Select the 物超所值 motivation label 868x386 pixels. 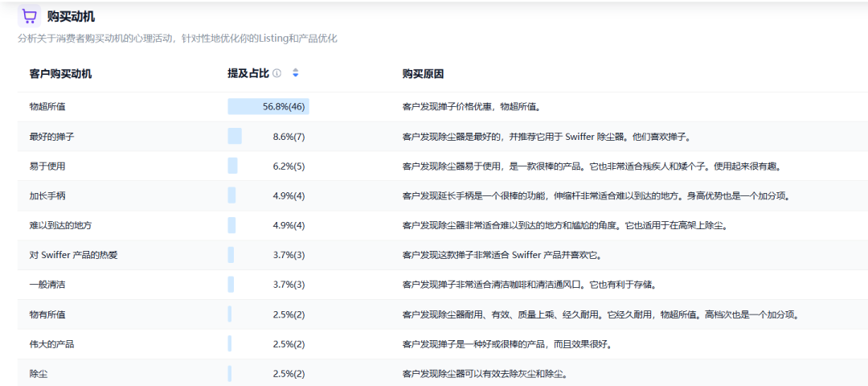[x=47, y=106]
